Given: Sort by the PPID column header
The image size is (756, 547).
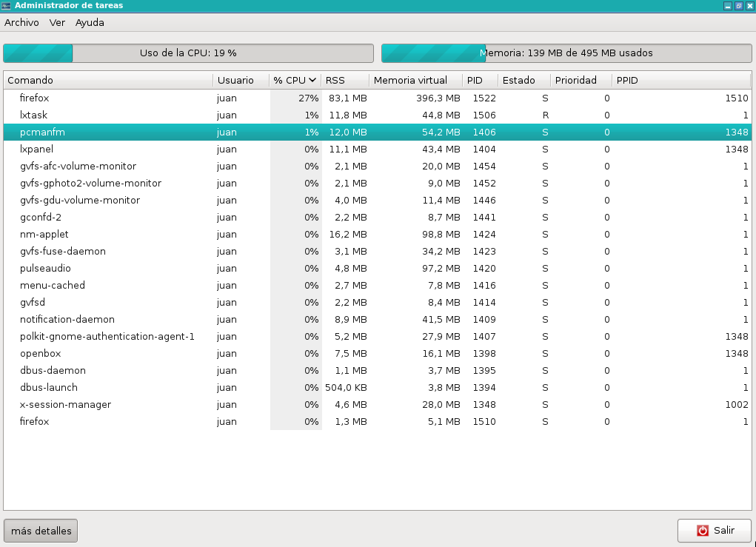Looking at the screenshot, I should (681, 81).
